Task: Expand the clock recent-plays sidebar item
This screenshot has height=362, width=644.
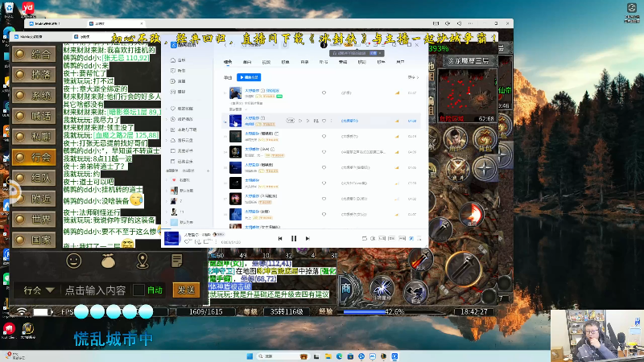Action: 180,119
